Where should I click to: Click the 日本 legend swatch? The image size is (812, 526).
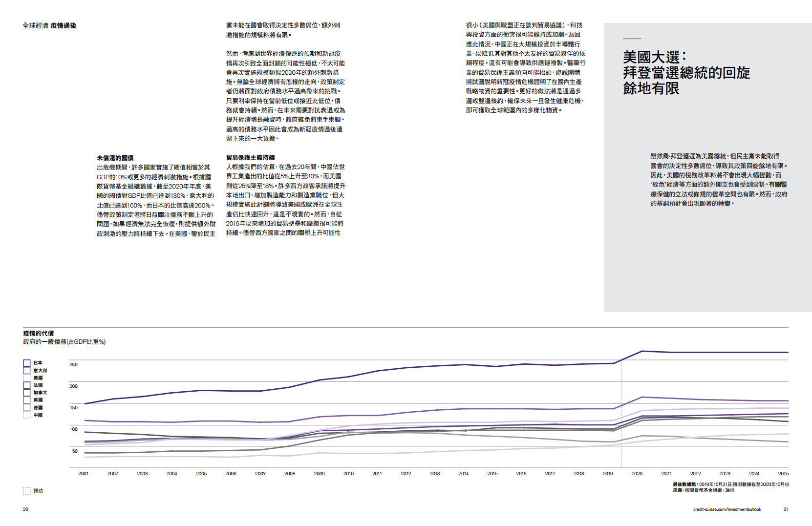[x=27, y=363]
